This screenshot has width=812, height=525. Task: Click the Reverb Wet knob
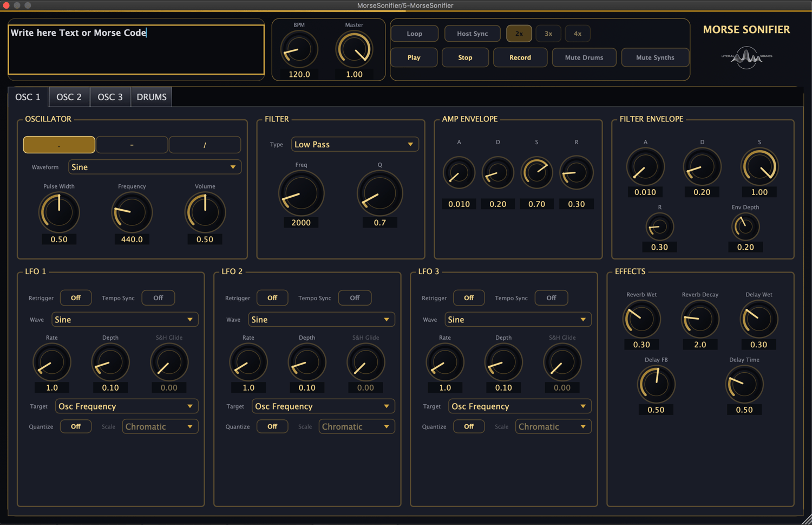pyautogui.click(x=641, y=320)
